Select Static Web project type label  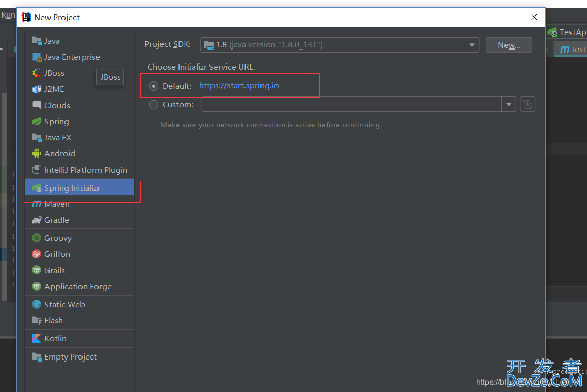click(64, 304)
